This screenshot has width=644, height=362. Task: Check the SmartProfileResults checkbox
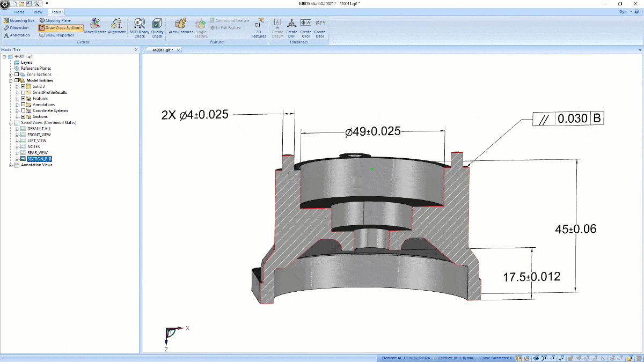(24, 92)
